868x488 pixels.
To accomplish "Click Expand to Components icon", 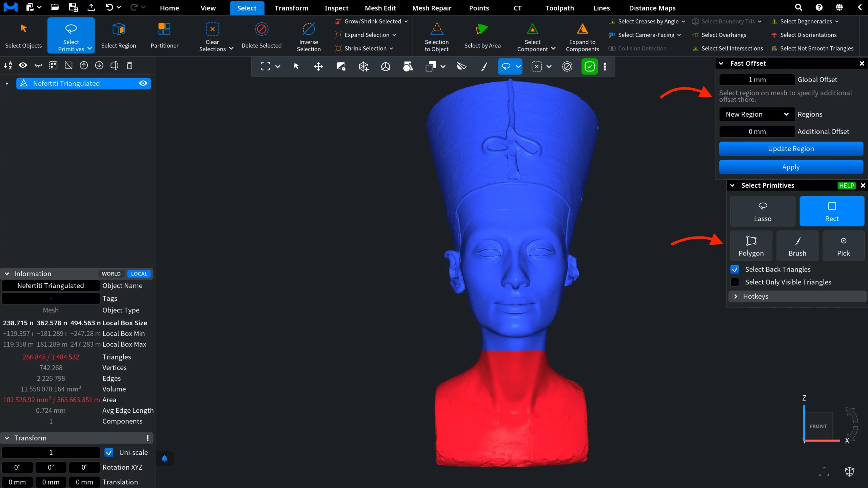I will click(582, 29).
